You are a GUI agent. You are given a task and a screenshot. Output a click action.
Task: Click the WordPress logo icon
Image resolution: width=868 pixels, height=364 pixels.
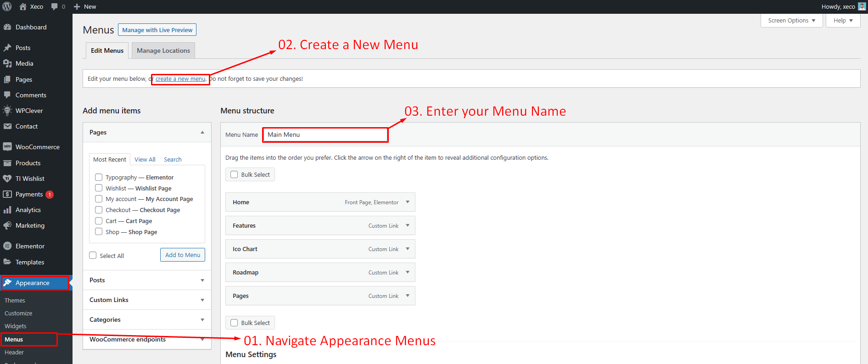click(7, 6)
